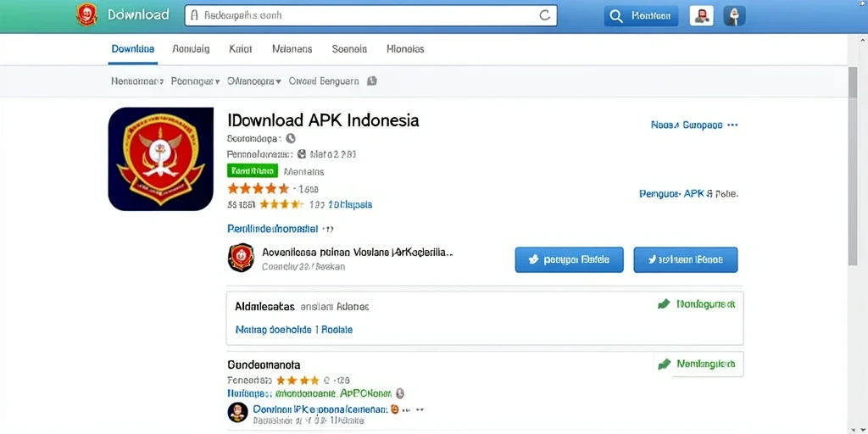Click the star rating under Gundeomanota
The image size is (868, 434).
[x=298, y=381]
